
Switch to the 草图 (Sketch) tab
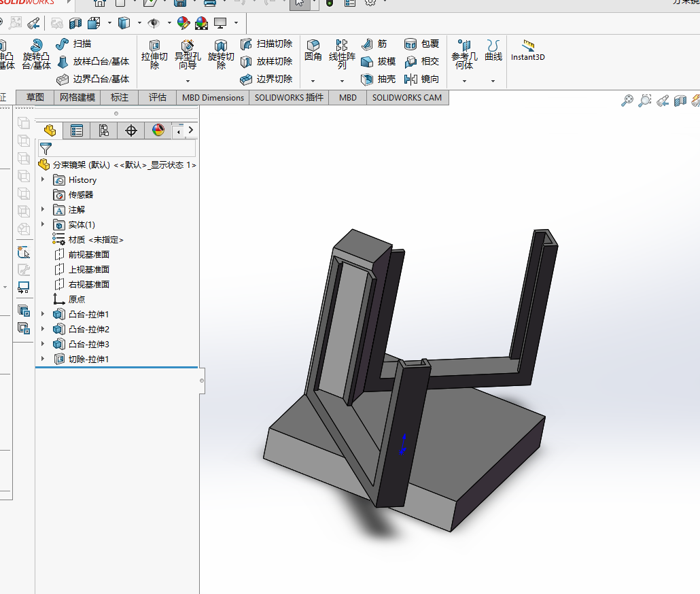[x=35, y=97]
